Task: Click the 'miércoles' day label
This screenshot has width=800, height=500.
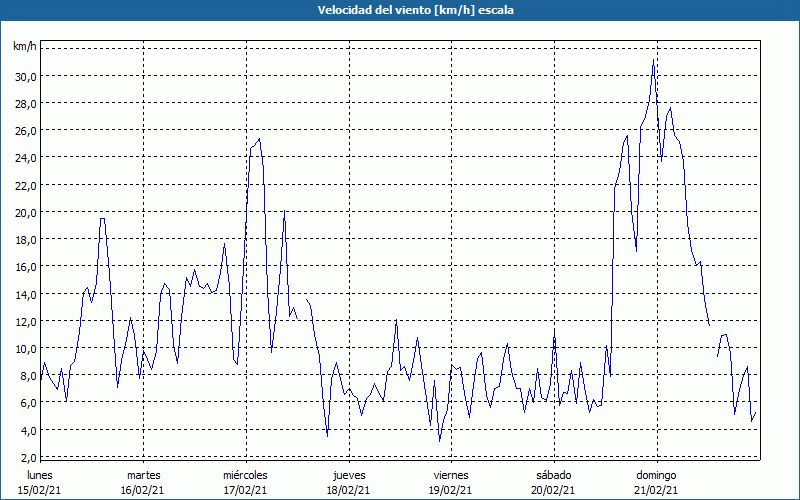Action: 245,475
